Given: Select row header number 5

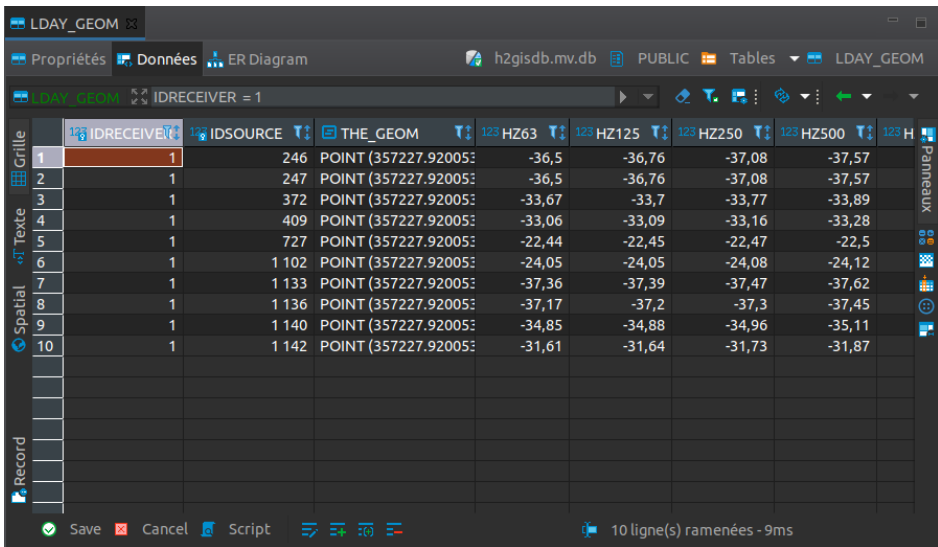Looking at the screenshot, I should [47, 241].
